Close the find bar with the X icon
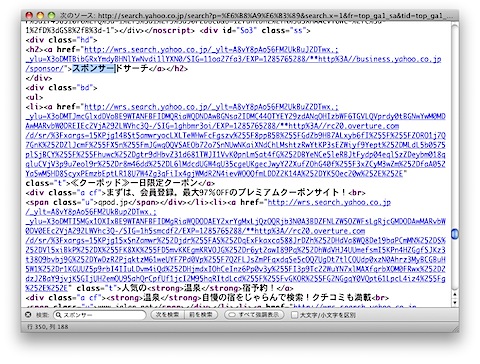 [x=28, y=315]
